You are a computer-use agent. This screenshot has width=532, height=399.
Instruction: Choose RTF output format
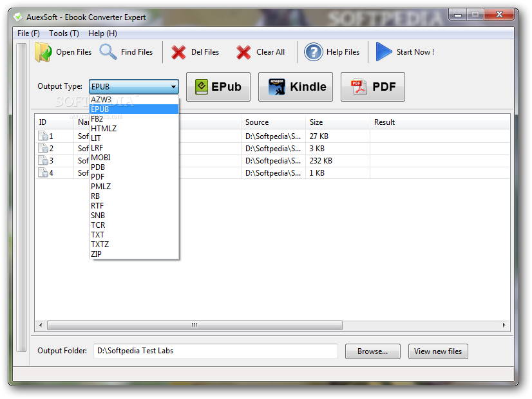coord(134,206)
